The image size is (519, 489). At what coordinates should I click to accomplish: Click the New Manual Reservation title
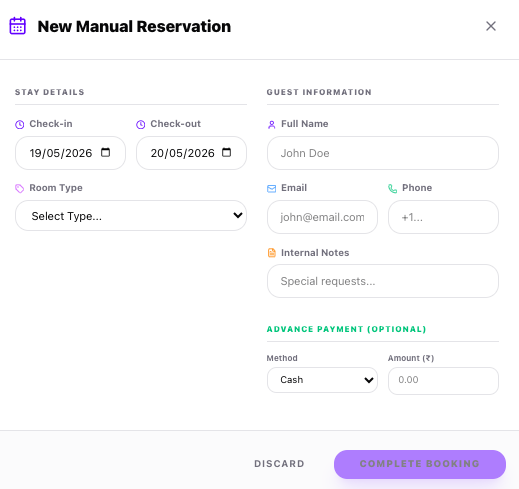134,26
